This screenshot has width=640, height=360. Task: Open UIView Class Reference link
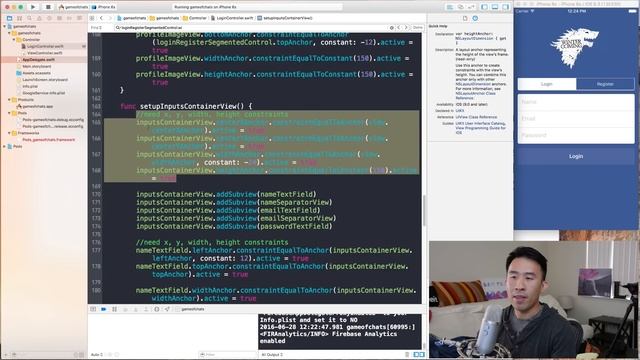(476, 117)
